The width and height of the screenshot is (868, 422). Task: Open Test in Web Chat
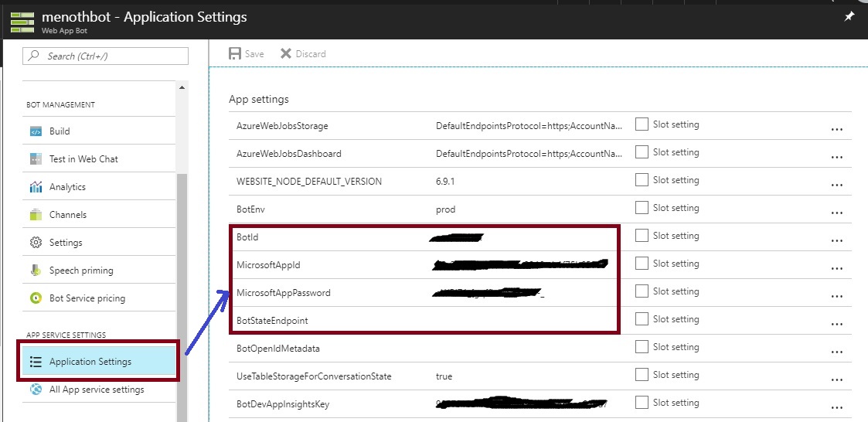tap(98, 159)
